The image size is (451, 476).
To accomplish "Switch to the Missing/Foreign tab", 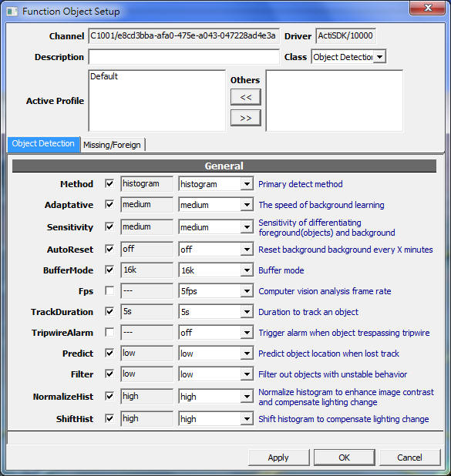I will tap(112, 145).
